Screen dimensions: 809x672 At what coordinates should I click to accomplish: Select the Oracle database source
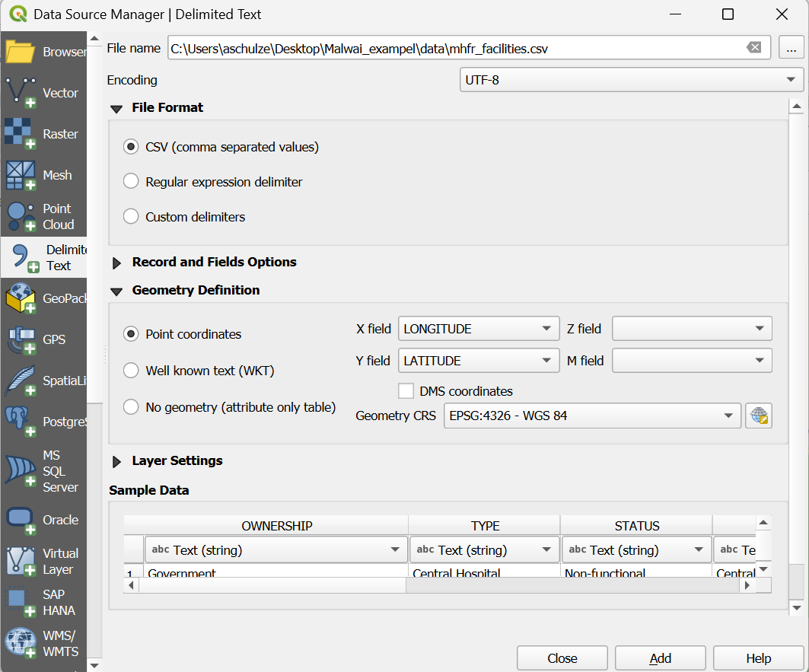[x=43, y=520]
